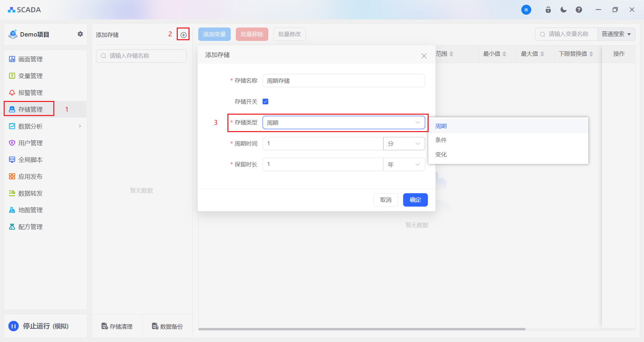Sort the 最小值 column
The image size is (644, 342).
pyautogui.click(x=504, y=54)
